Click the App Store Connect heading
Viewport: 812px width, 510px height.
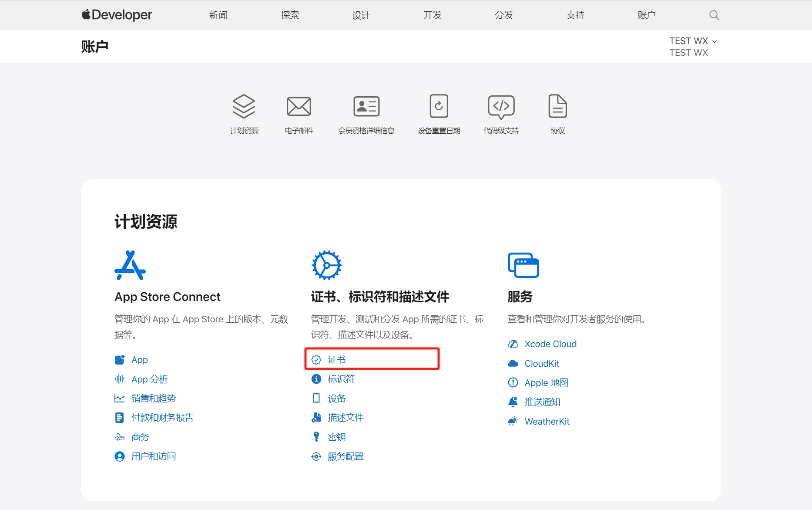(x=168, y=297)
